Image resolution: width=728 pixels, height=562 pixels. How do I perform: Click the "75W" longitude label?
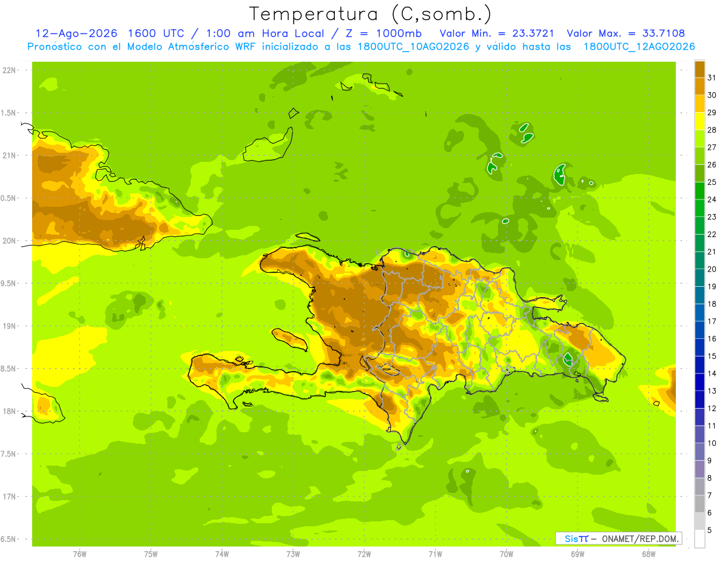151,554
